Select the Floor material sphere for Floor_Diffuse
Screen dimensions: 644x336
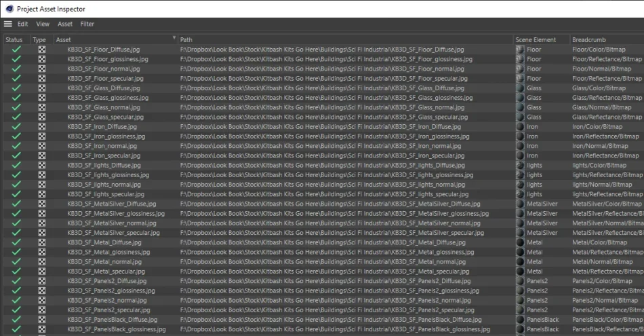click(520, 50)
